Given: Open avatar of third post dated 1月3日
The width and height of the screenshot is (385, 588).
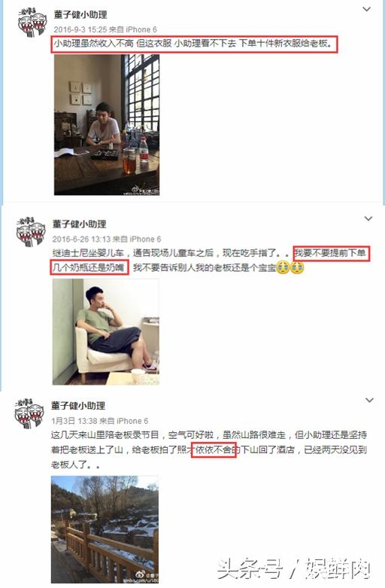Looking at the screenshot, I should tap(29, 413).
